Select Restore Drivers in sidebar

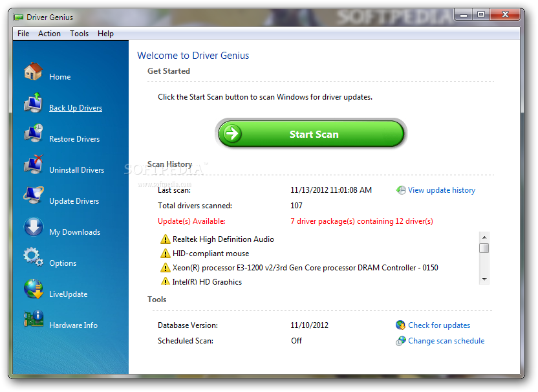pyautogui.click(x=74, y=139)
